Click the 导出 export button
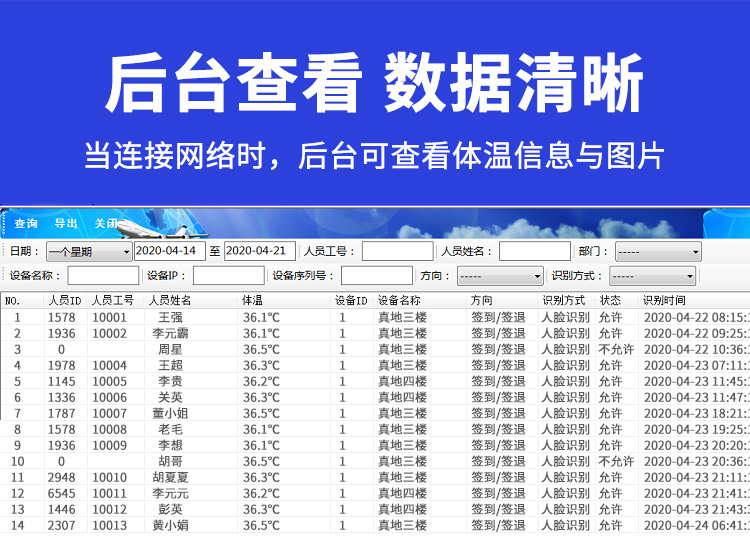This screenshot has width=750, height=548. pyautogui.click(x=66, y=223)
